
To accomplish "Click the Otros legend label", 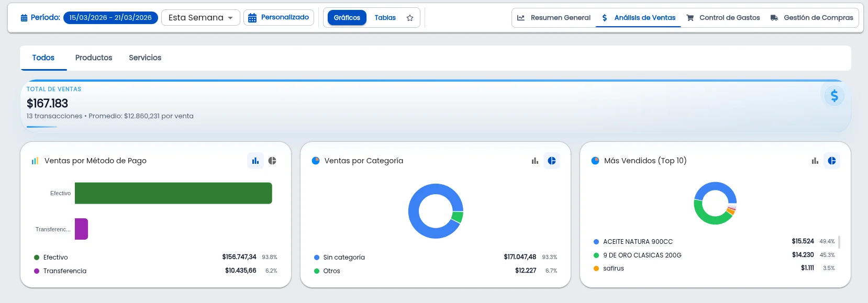I will pos(332,271).
